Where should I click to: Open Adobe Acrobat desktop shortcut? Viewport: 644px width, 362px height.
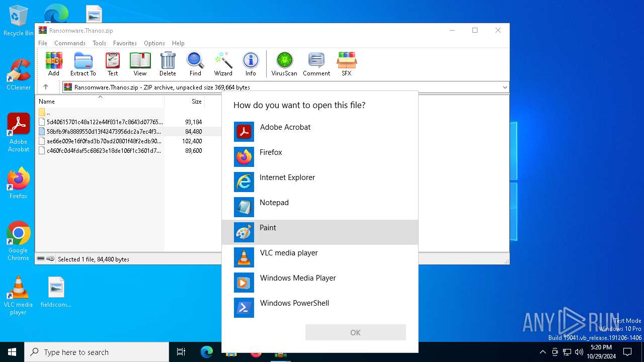pyautogui.click(x=19, y=133)
